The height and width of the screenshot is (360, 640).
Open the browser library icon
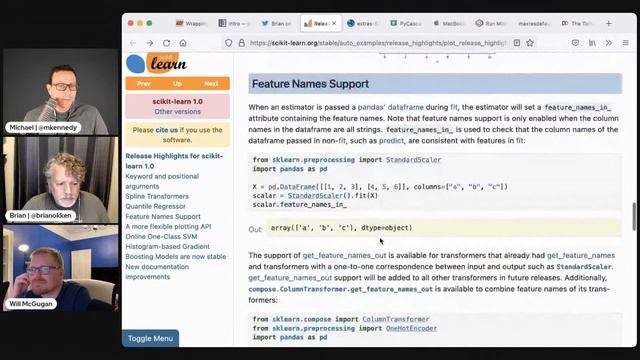(x=592, y=43)
